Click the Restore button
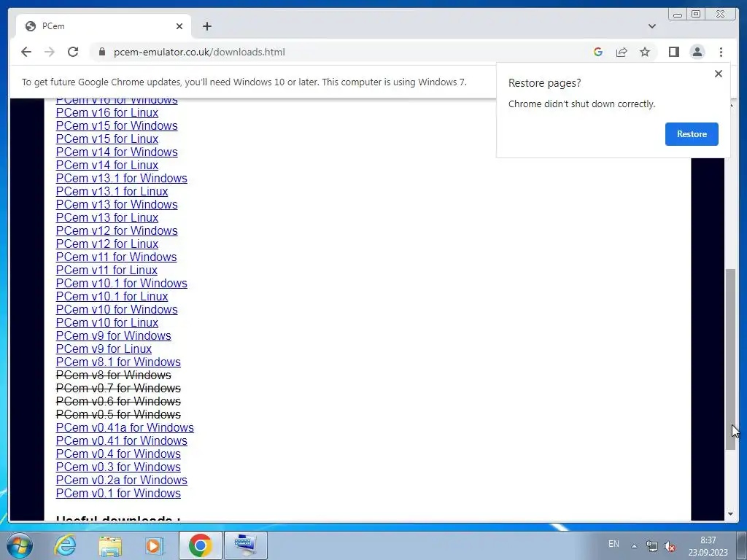This screenshot has width=747, height=560. (692, 134)
